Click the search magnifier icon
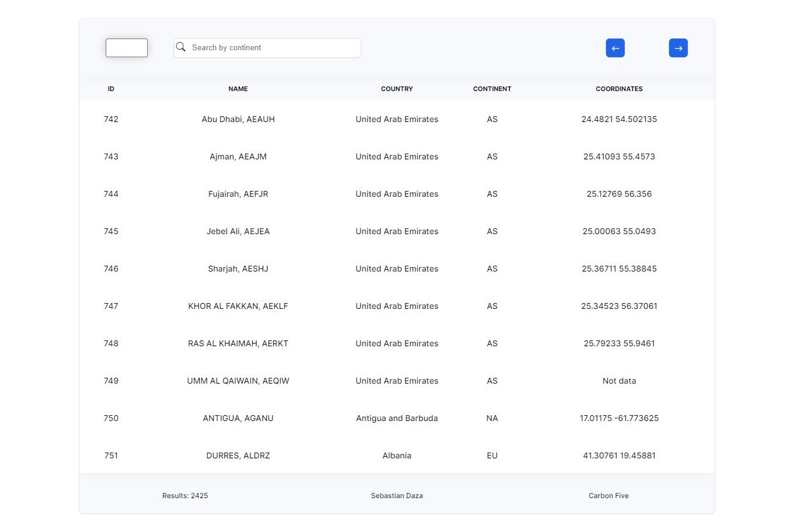Viewport: 794px width, 532px height. 181,47
